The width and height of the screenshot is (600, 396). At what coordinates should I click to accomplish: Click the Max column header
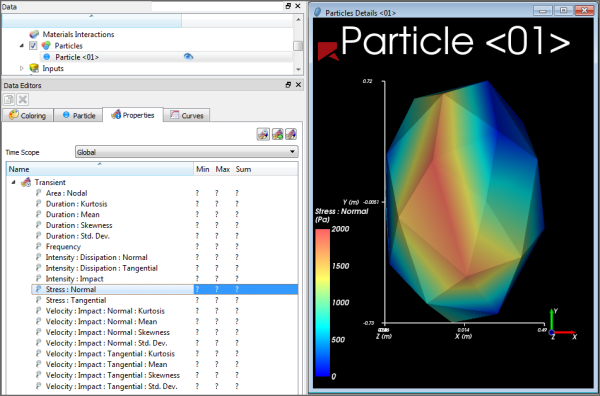click(223, 169)
